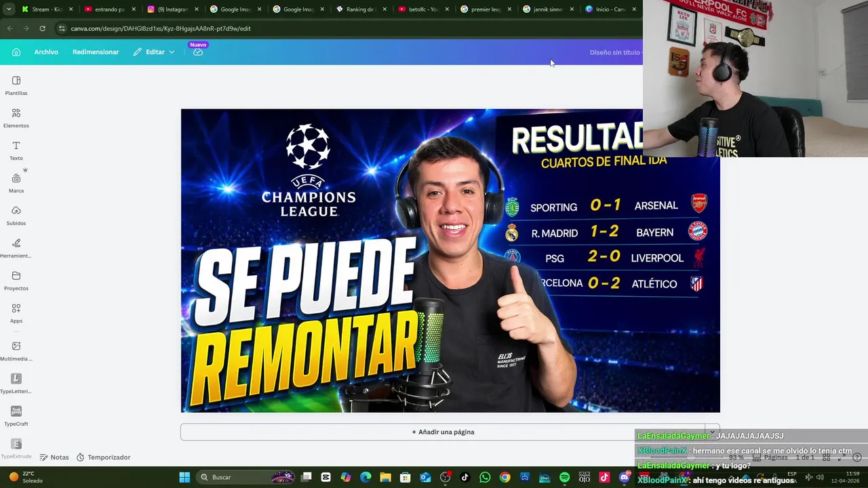Open Outlook from the taskbar
Viewport: 868px width, 488px height.
(425, 477)
